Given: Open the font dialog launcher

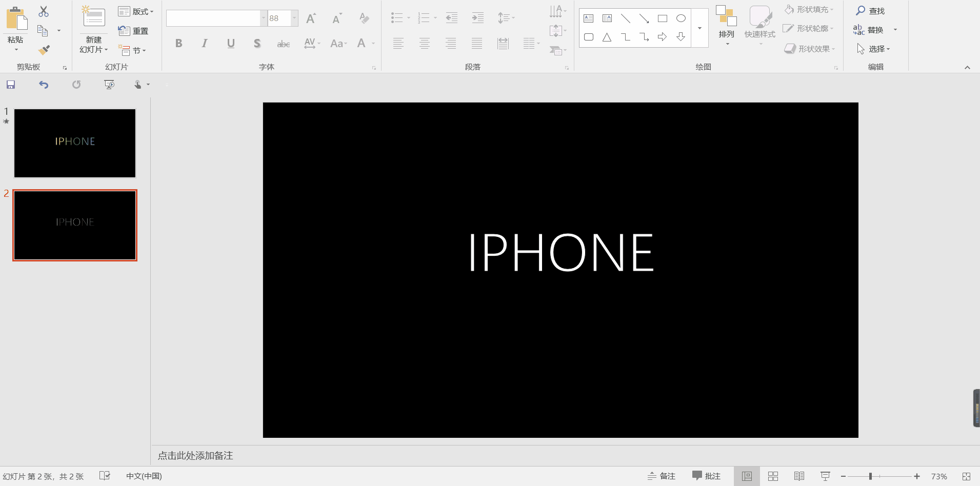Looking at the screenshot, I should 374,68.
